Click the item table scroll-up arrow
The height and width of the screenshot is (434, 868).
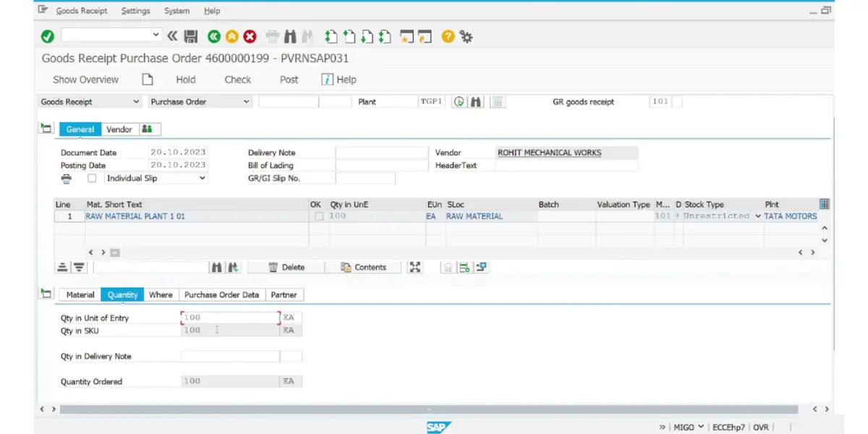coord(825,228)
